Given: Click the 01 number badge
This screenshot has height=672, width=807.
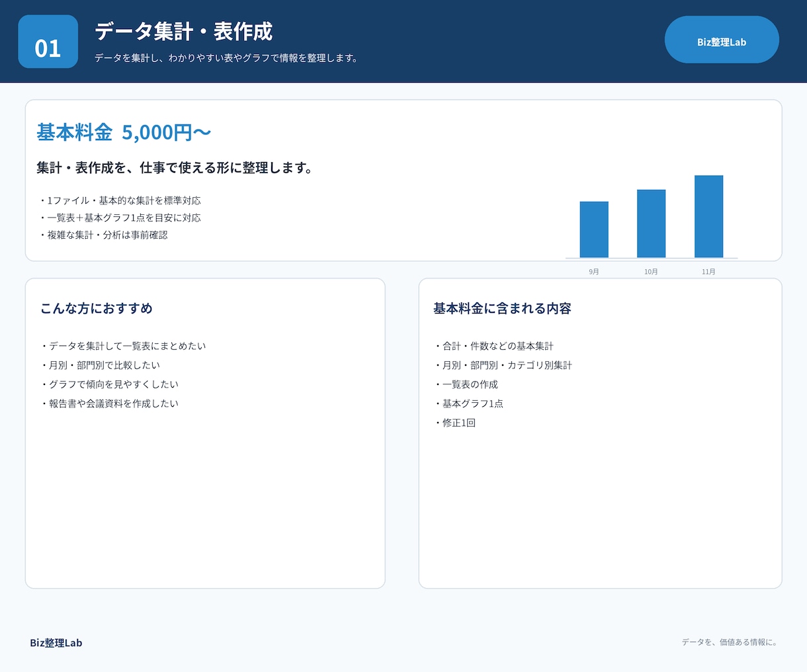Looking at the screenshot, I should (x=48, y=42).
